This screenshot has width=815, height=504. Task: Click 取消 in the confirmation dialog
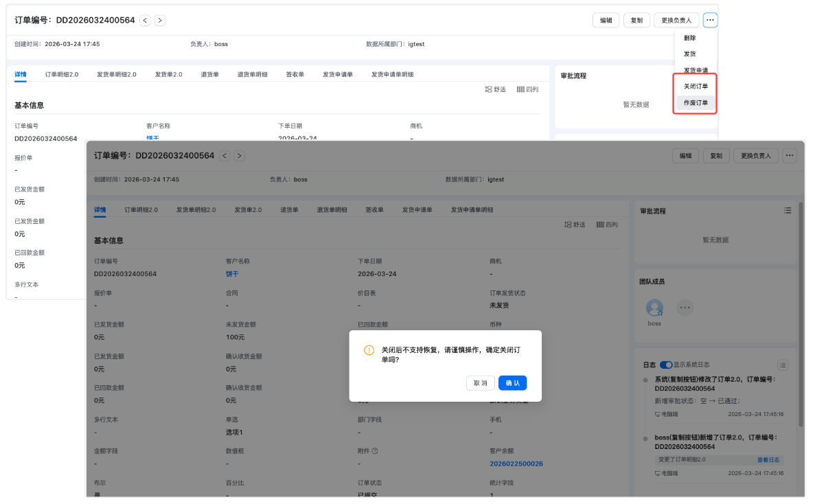pyautogui.click(x=480, y=383)
